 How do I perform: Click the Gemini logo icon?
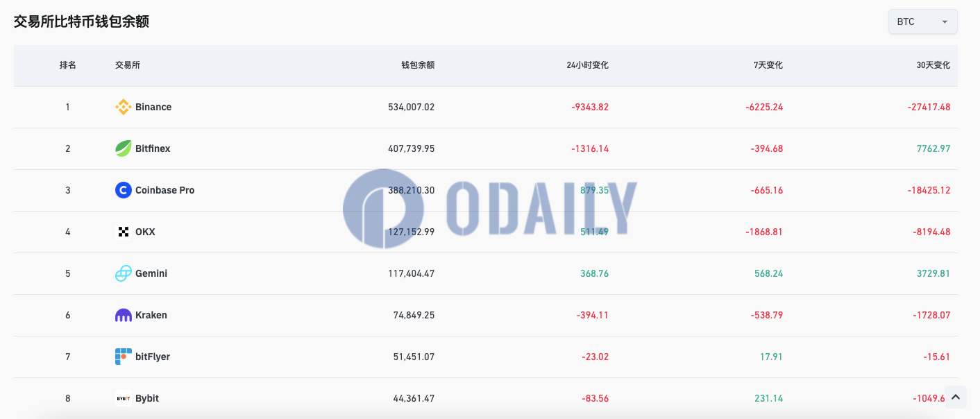point(123,273)
